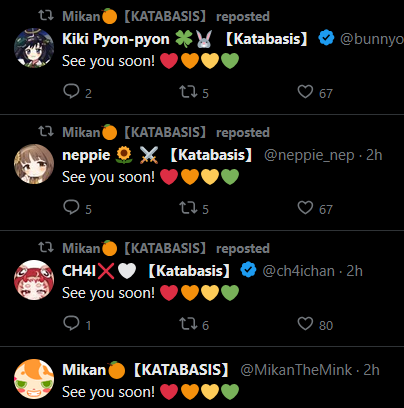Repost neppie's See you soon post
The height and width of the screenshot is (408, 404).
[x=188, y=207]
